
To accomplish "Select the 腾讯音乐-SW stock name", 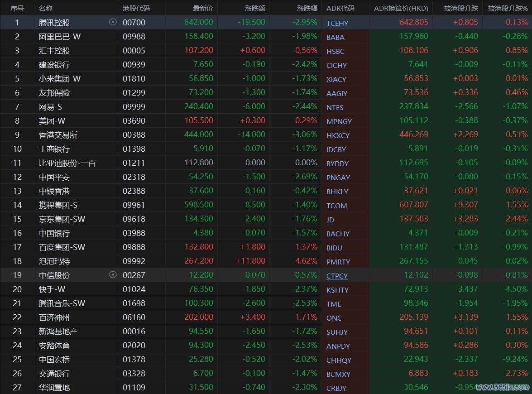I will 62,303.
